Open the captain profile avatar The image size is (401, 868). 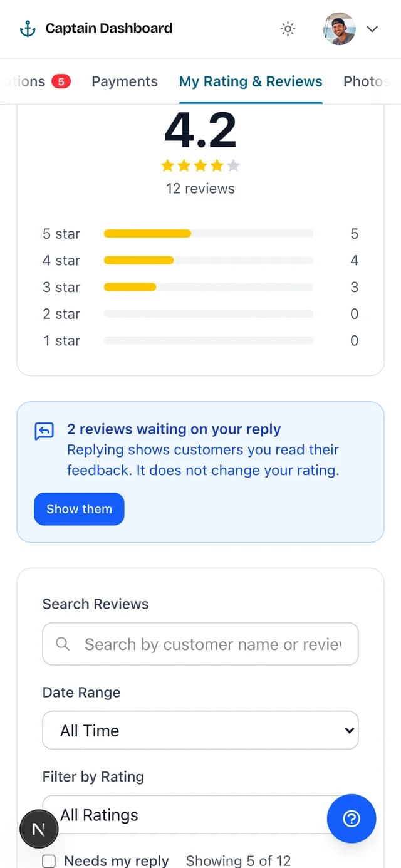[x=339, y=29]
